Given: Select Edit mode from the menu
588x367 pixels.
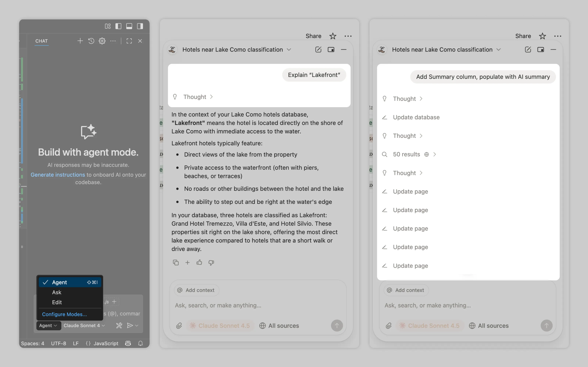Looking at the screenshot, I should click(x=57, y=302).
